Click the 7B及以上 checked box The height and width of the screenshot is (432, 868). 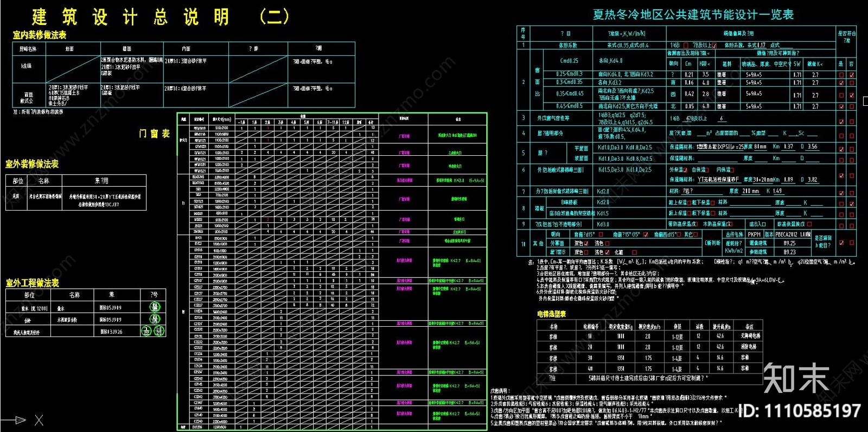tap(714, 46)
